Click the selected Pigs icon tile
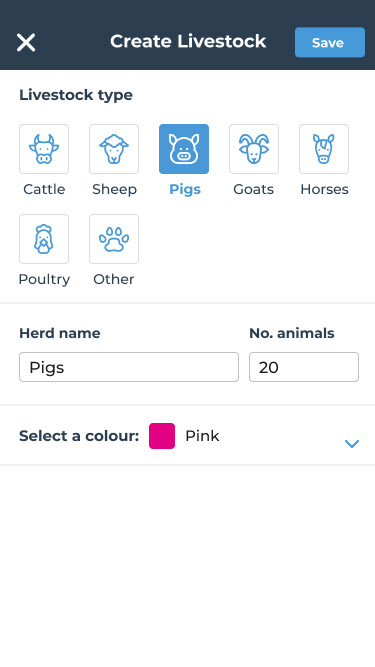 184,149
